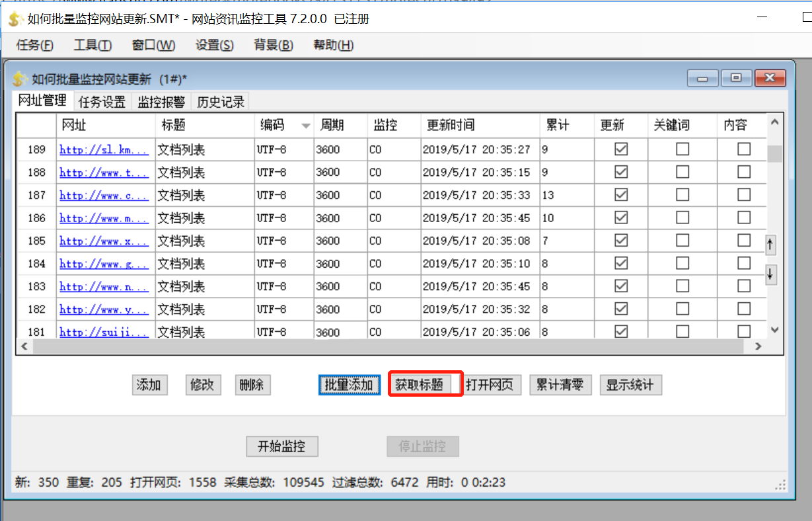812x521 pixels.
Task: Open the http://www.y... link in row 182
Action: pos(104,309)
